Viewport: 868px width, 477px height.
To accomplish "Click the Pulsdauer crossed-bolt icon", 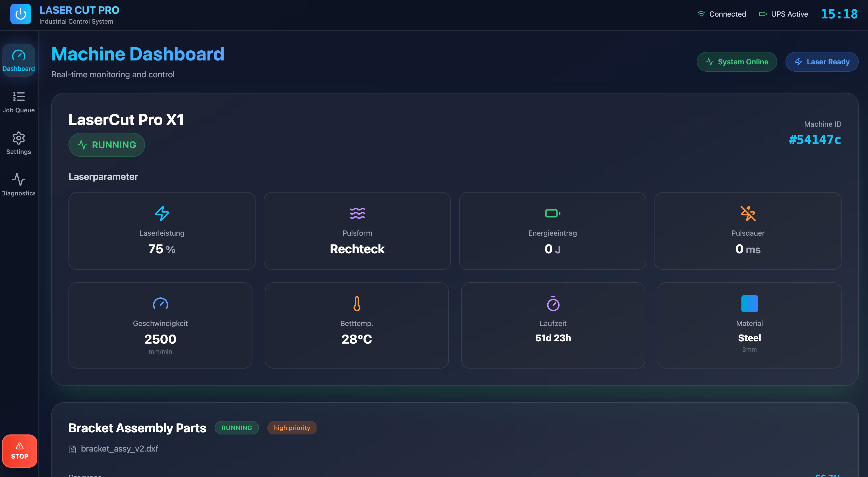I will 748,213.
